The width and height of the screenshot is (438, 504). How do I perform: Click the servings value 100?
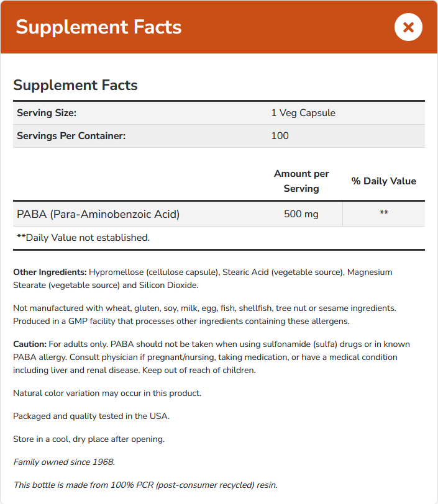[280, 135]
